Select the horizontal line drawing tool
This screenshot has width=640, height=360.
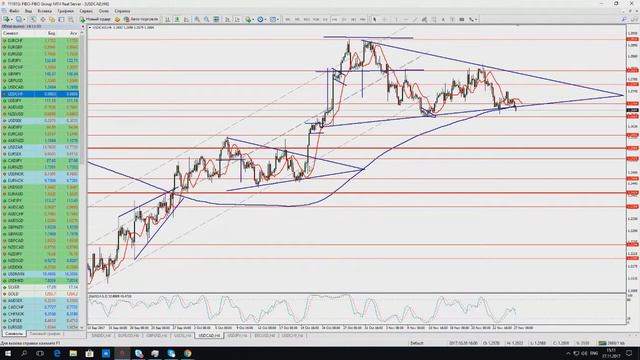coord(405,19)
